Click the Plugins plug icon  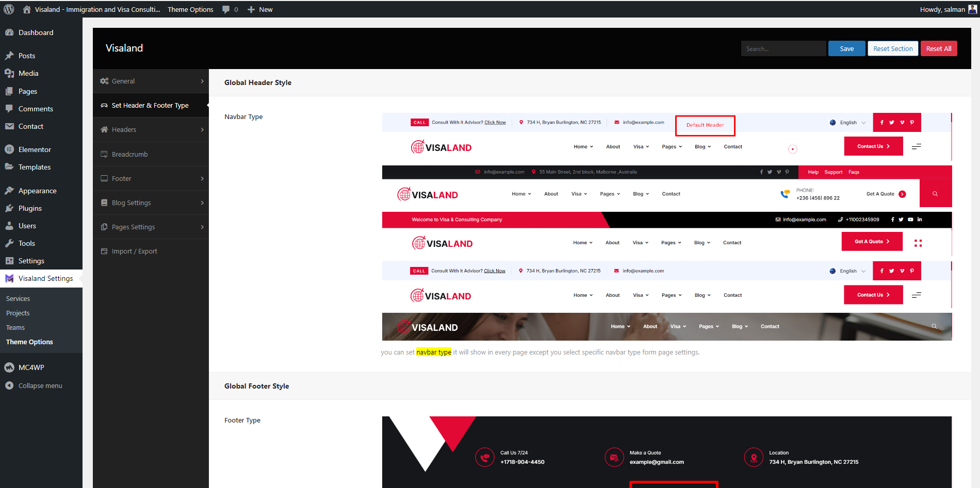[x=9, y=208]
